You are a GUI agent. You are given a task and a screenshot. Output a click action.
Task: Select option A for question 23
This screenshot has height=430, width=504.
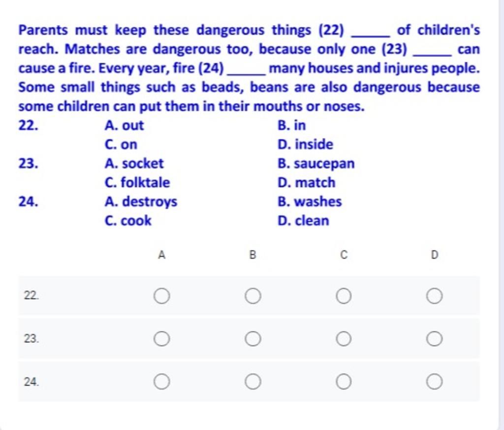(x=161, y=339)
